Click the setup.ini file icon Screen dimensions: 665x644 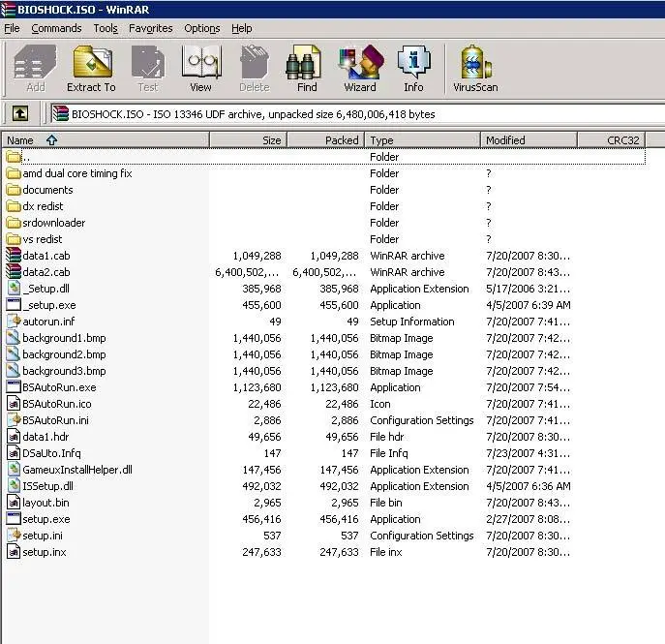pos(14,535)
